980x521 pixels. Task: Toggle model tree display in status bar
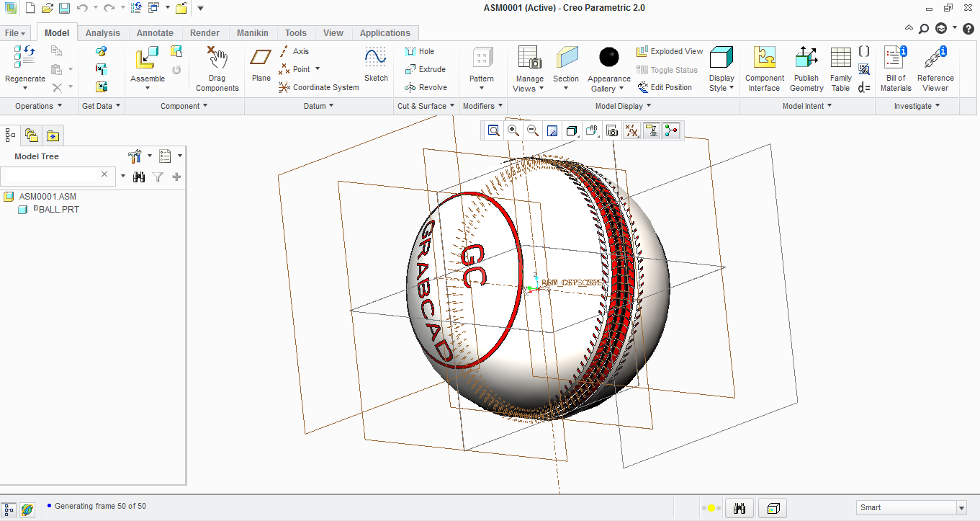click(x=9, y=509)
